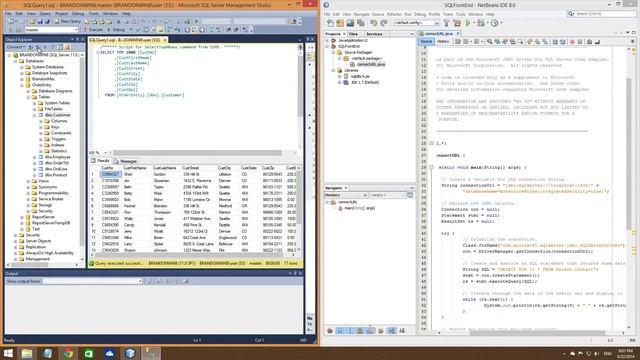The width and height of the screenshot is (640, 360).
Task: Select main method in Navigator panel
Action: (359, 208)
